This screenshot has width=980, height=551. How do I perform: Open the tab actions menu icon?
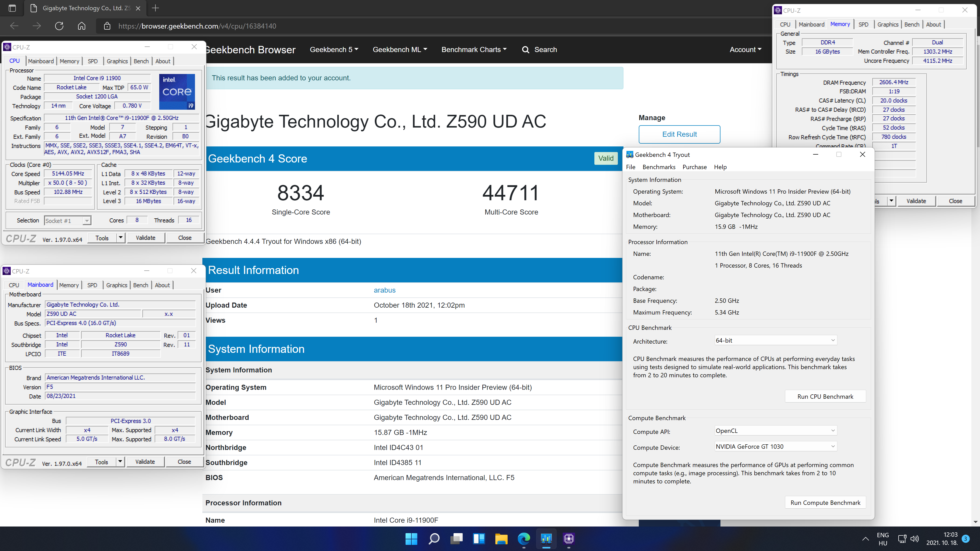[12, 8]
